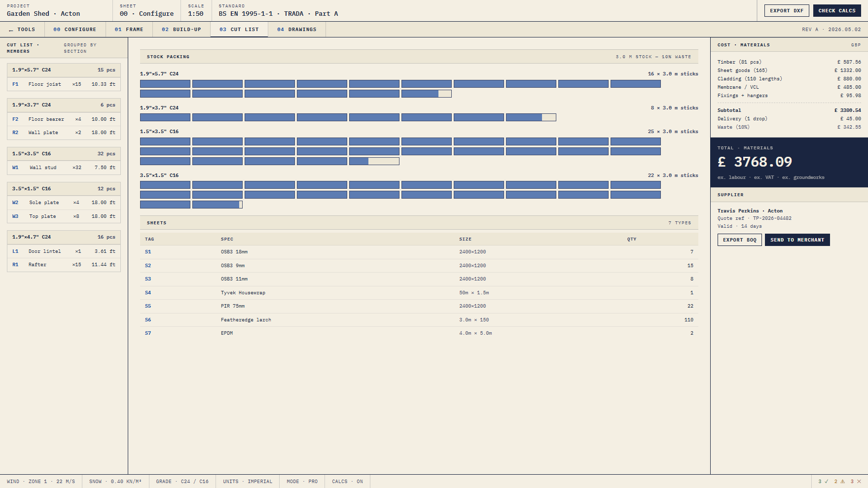The height and width of the screenshot is (488, 868).
Task: Click the Snow 0.40 kN/m² status entry
Action: click(x=115, y=482)
